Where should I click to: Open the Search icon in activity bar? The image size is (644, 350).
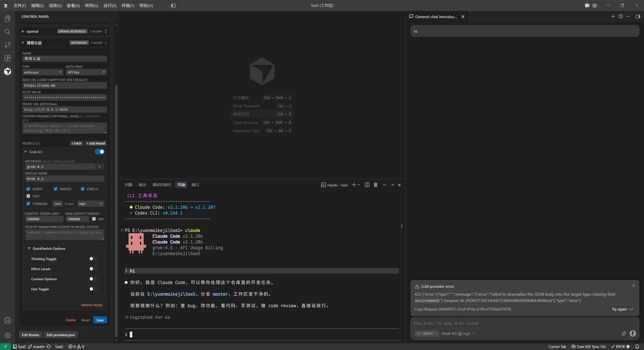tap(8, 32)
